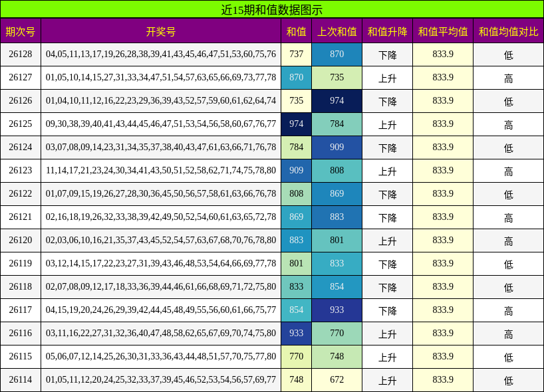Click the previous sum 883 in row 26121
The image size is (544, 392).
click(337, 217)
